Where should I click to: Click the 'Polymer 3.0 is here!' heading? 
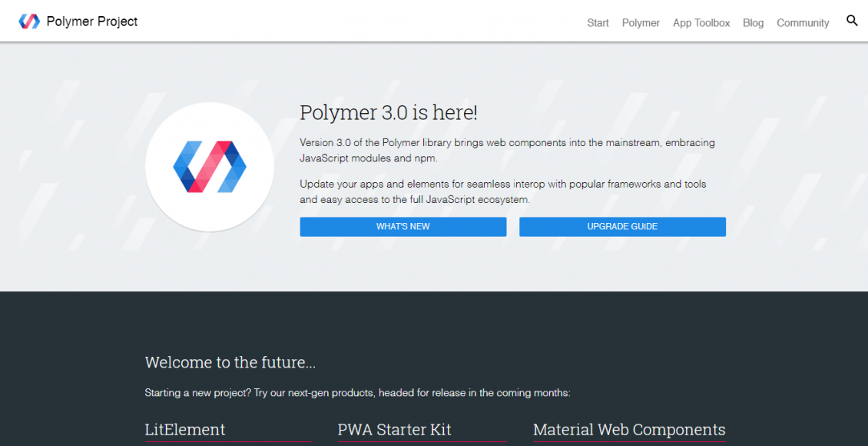point(388,112)
